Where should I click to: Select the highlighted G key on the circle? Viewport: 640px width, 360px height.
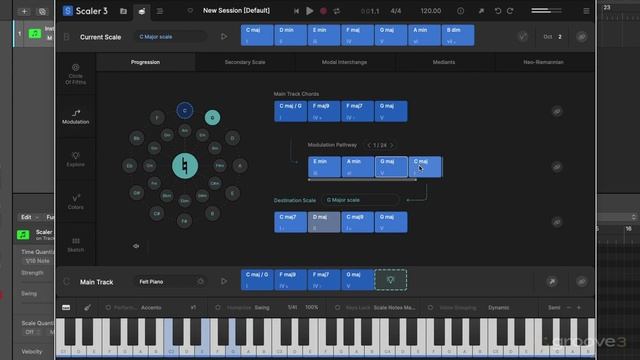coord(212,118)
